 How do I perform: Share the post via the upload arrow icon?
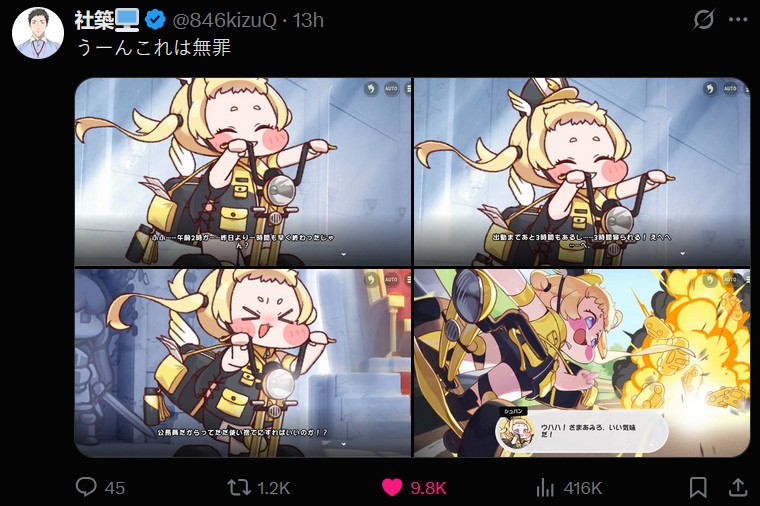click(738, 487)
